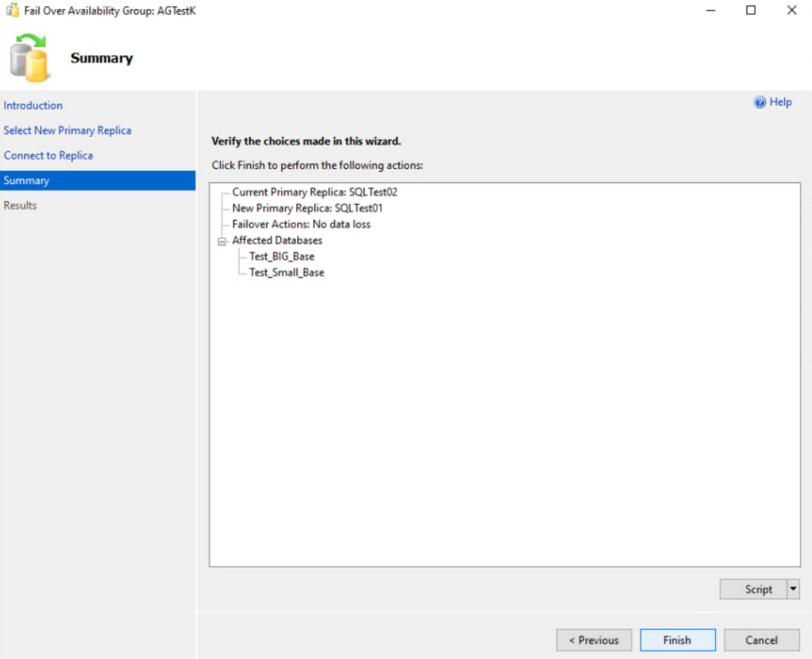Open the Select New Primary Replica page
This screenshot has width=812, height=659.
tap(67, 130)
